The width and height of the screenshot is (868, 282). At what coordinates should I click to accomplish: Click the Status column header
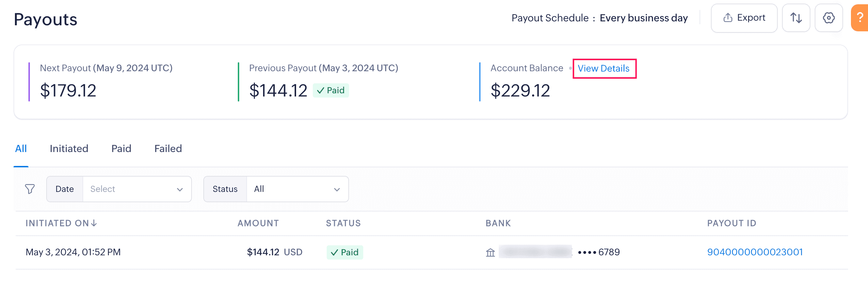pyautogui.click(x=343, y=223)
